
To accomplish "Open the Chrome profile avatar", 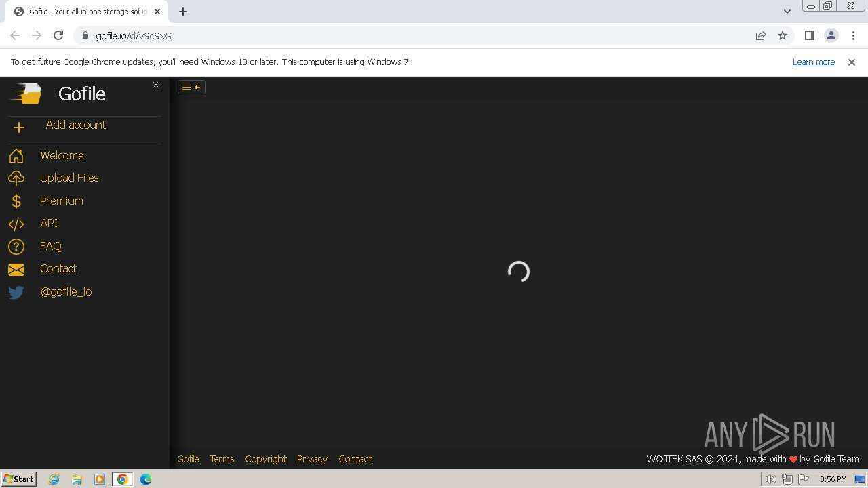I will tap(831, 35).
